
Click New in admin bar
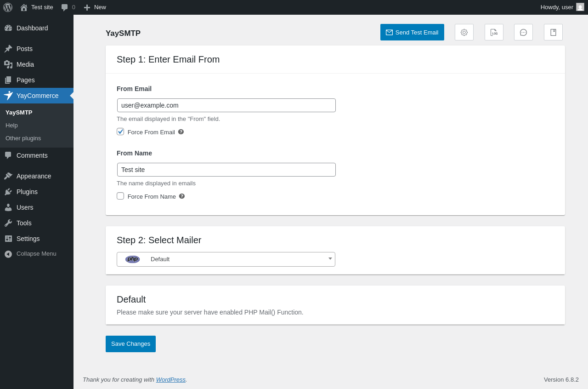click(100, 7)
